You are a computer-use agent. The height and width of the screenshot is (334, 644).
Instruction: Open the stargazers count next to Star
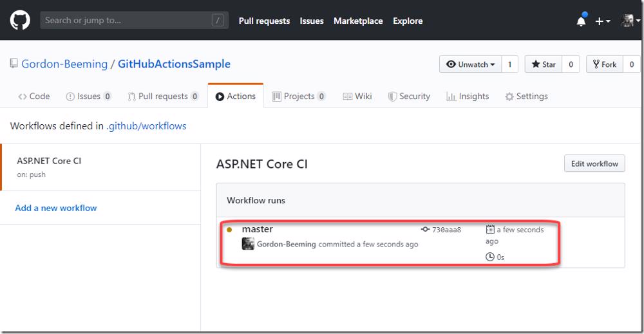coord(571,64)
